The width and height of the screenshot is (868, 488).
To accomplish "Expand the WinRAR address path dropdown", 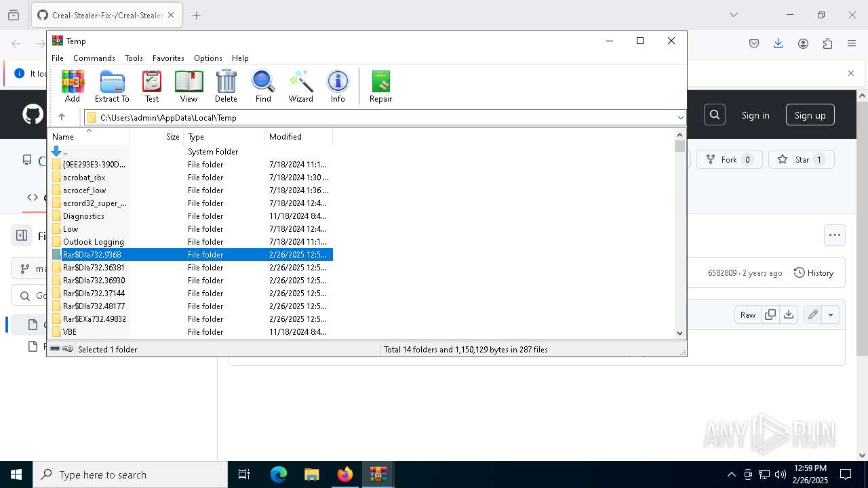I will click(680, 118).
